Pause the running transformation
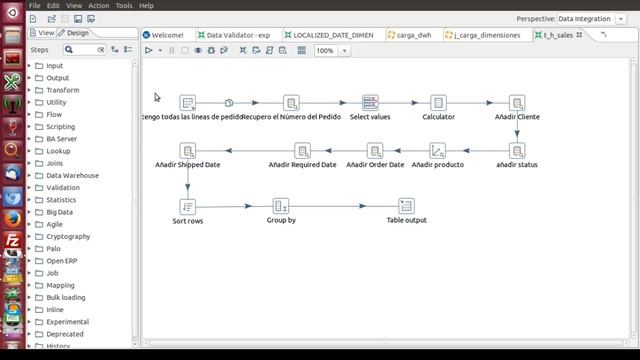Screen dimensions: 640x360 coord(172,51)
